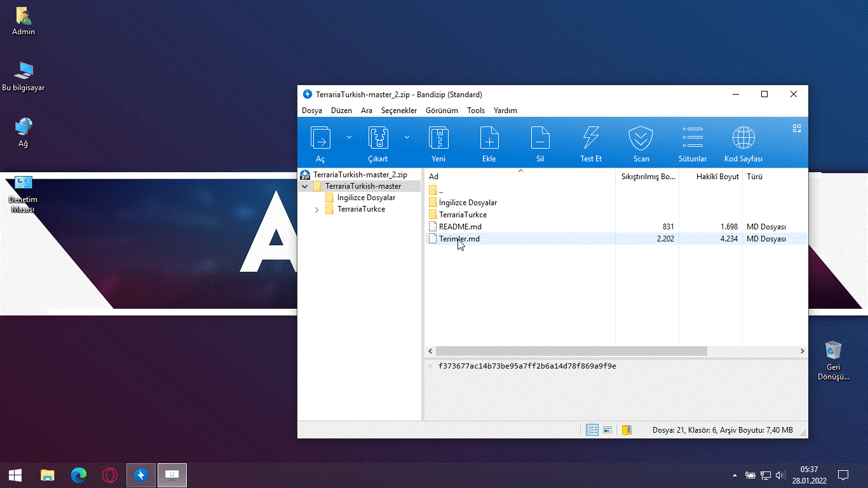Image resolution: width=868 pixels, height=488 pixels.
Task: Open the notification center icon
Action: click(843, 475)
